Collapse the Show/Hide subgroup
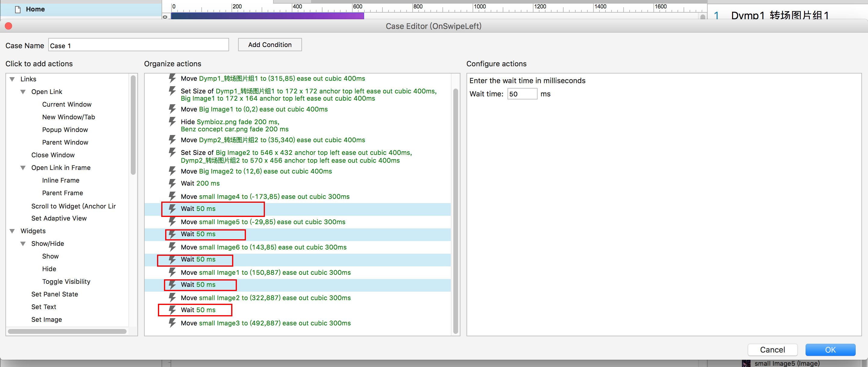The width and height of the screenshot is (868, 367). pyautogui.click(x=23, y=244)
